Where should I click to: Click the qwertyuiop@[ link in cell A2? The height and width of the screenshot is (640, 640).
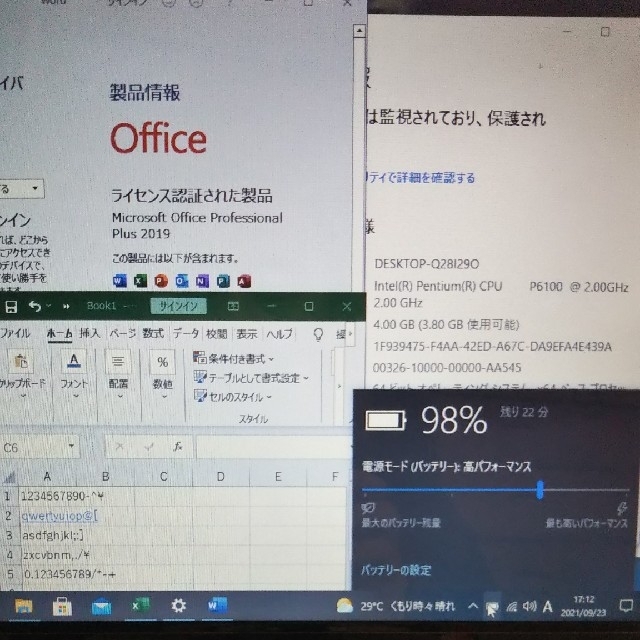click(60, 516)
